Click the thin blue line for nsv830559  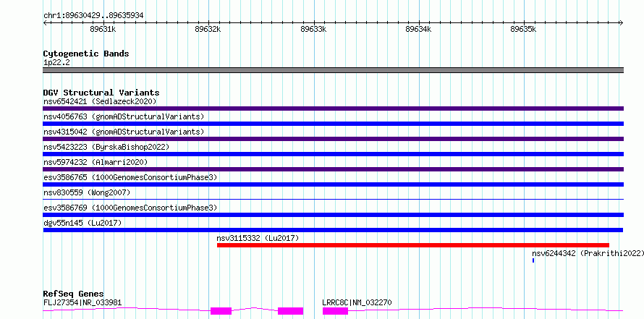[x=333, y=200]
